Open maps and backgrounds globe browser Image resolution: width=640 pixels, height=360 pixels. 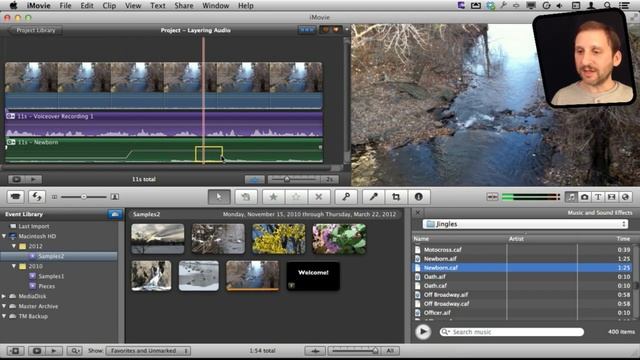(x=625, y=197)
